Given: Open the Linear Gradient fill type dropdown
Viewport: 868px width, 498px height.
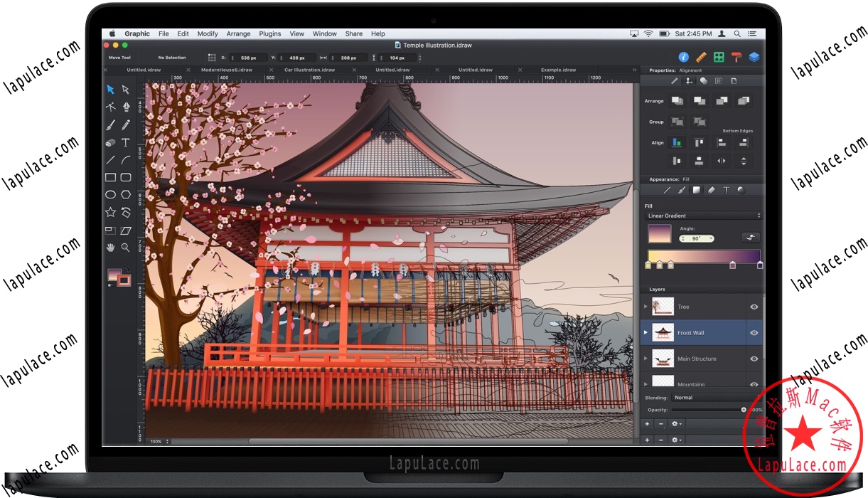Looking at the screenshot, I should click(702, 216).
